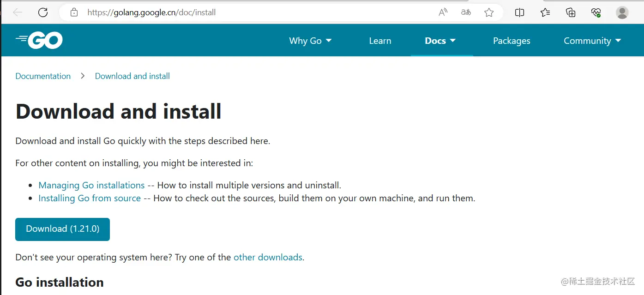Open the translate page icon

(466, 12)
